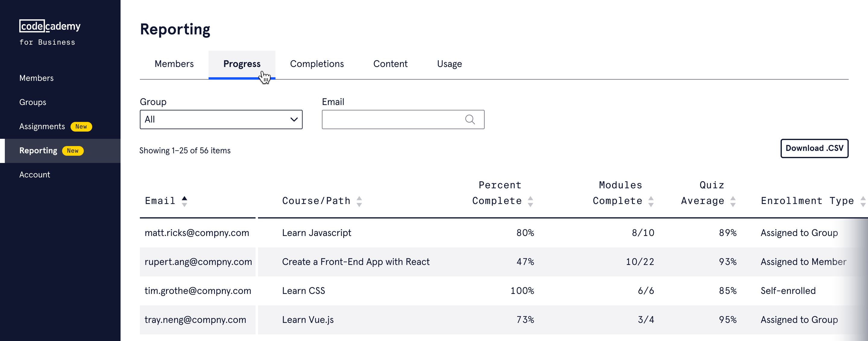
Task: Open Account in the sidebar
Action: 35,175
